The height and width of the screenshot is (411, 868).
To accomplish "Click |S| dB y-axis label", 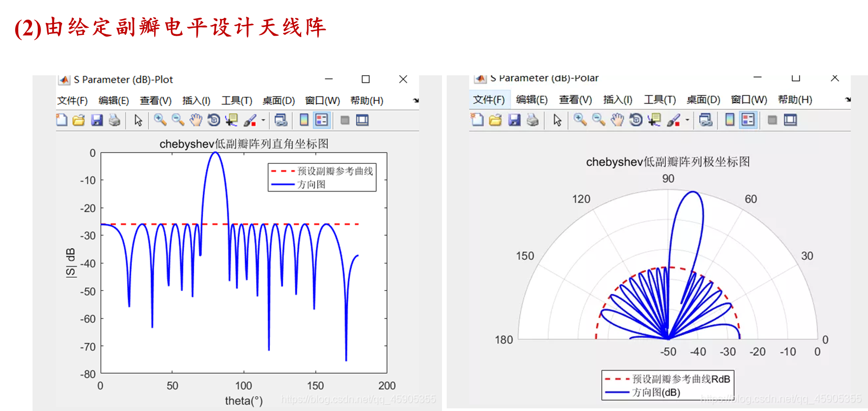I will [70, 263].
